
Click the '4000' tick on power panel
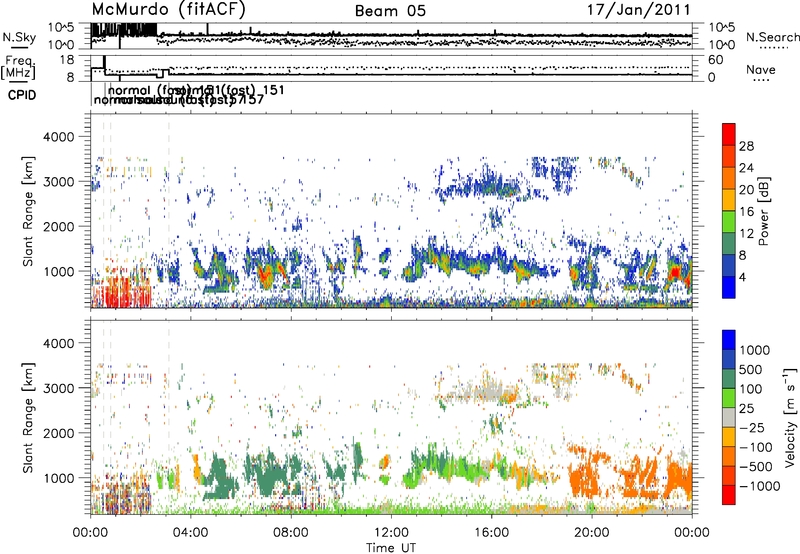click(59, 137)
